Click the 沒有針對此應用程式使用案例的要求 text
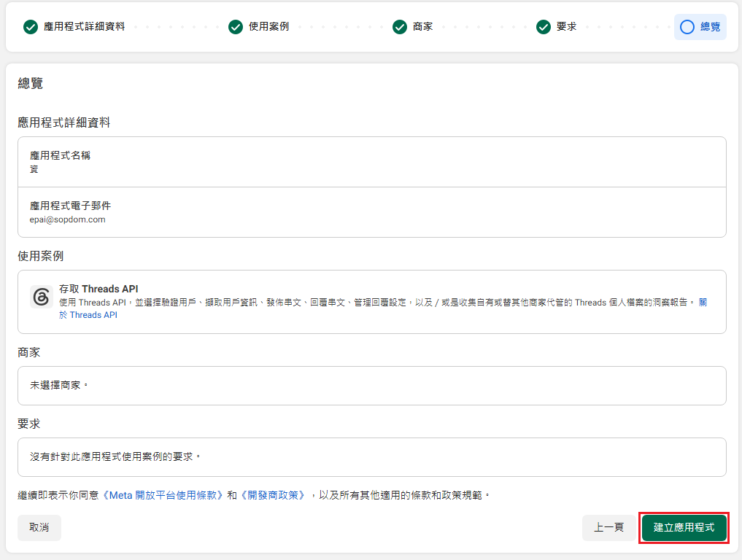 click(115, 456)
